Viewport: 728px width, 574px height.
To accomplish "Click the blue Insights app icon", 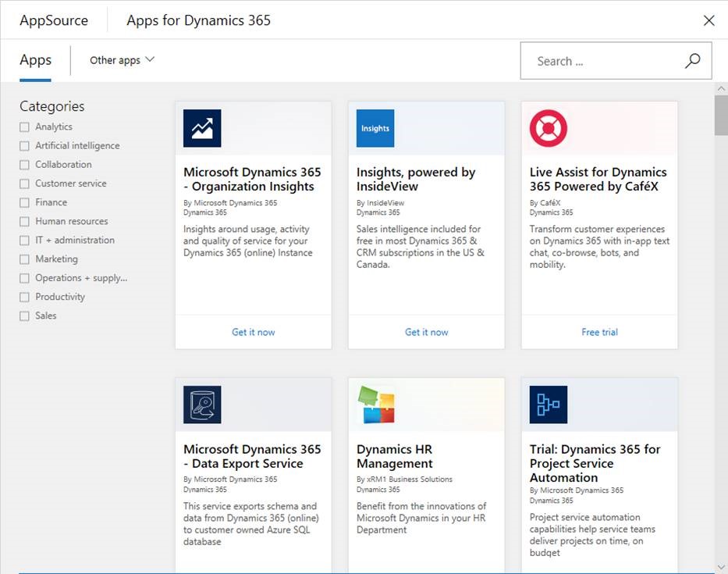I will pyautogui.click(x=375, y=128).
